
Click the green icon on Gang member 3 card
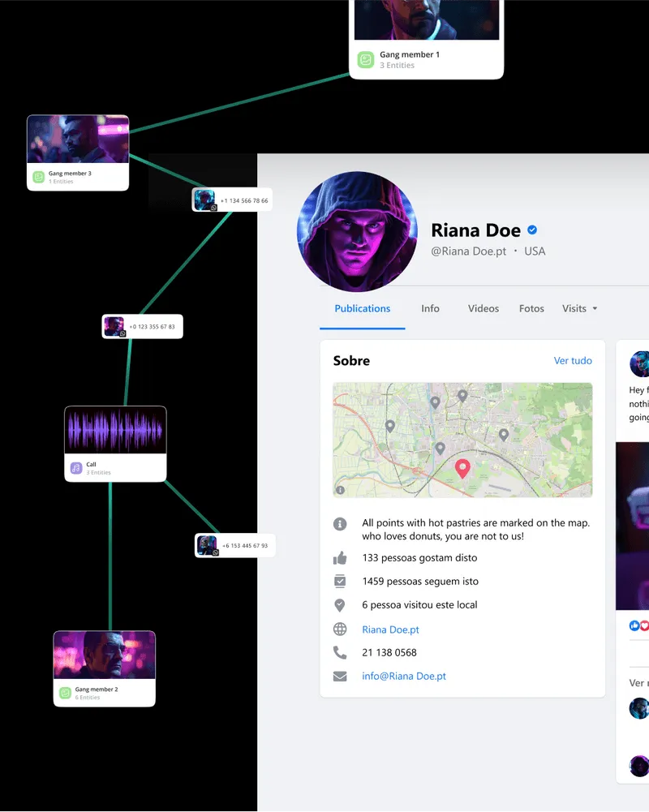(38, 177)
